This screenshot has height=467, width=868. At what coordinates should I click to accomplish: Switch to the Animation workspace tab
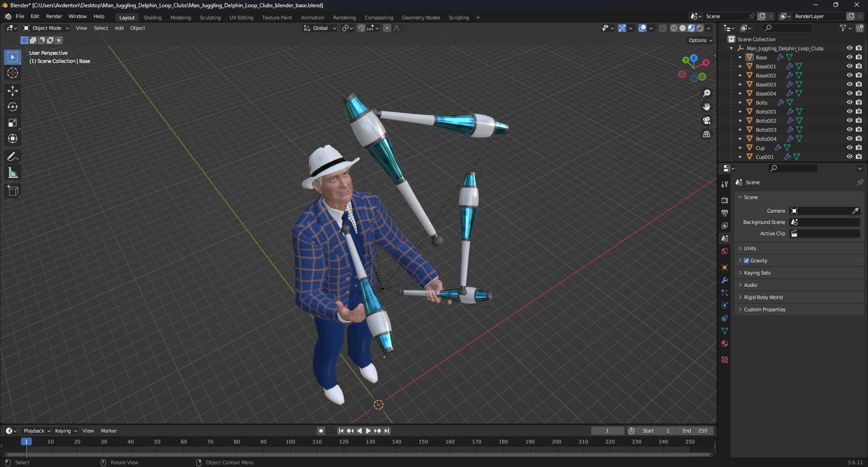(x=312, y=18)
